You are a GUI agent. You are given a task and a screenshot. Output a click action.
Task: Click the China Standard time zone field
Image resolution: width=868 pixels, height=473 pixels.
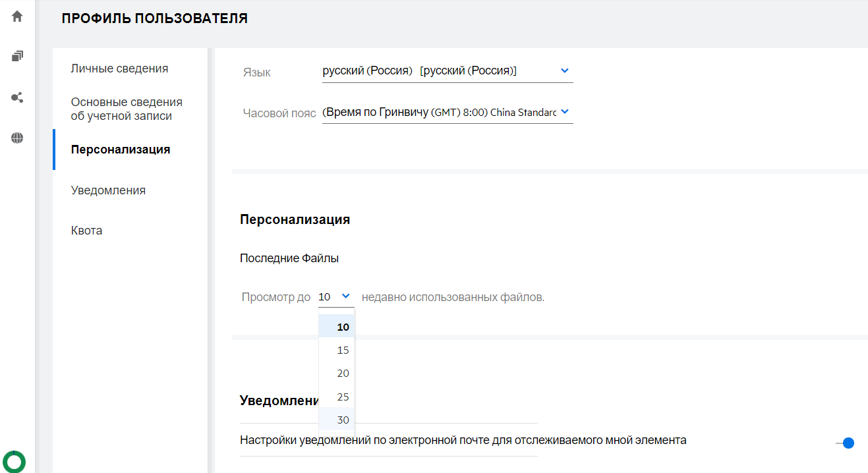click(x=440, y=113)
